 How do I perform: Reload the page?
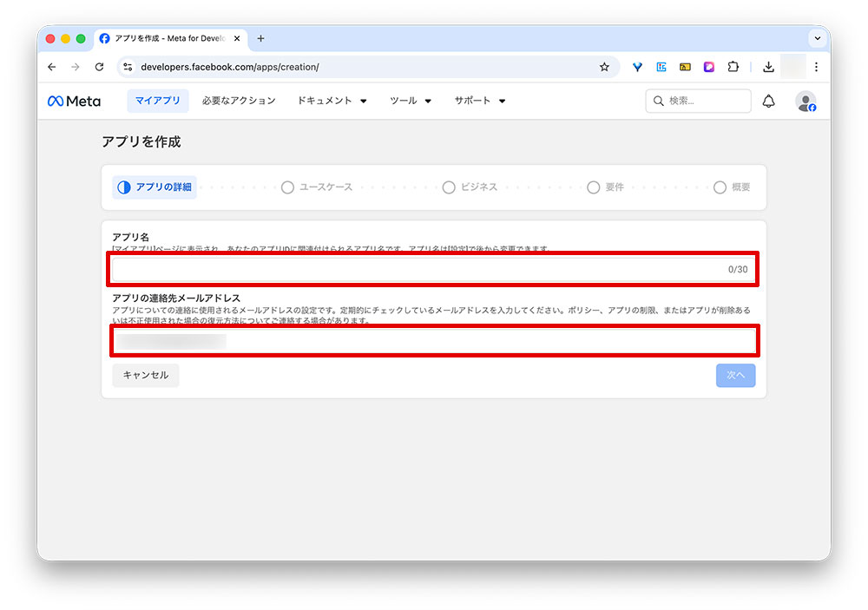(99, 67)
